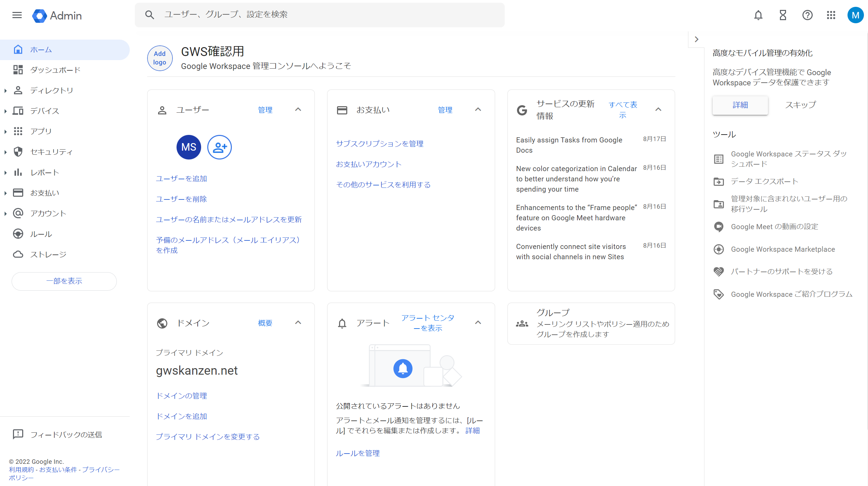Viewport: 868px width, 486px height.
Task: Open the notifications bell in header
Action: pos(758,15)
